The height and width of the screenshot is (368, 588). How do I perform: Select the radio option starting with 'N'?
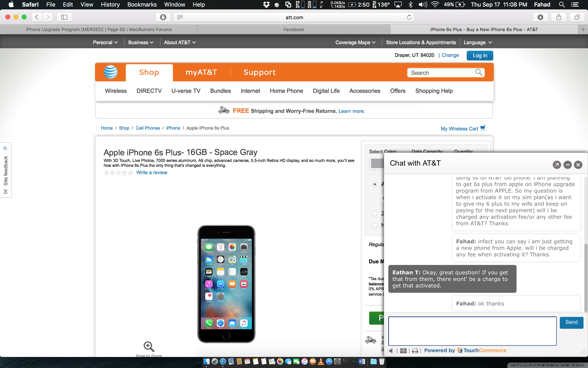click(x=375, y=225)
